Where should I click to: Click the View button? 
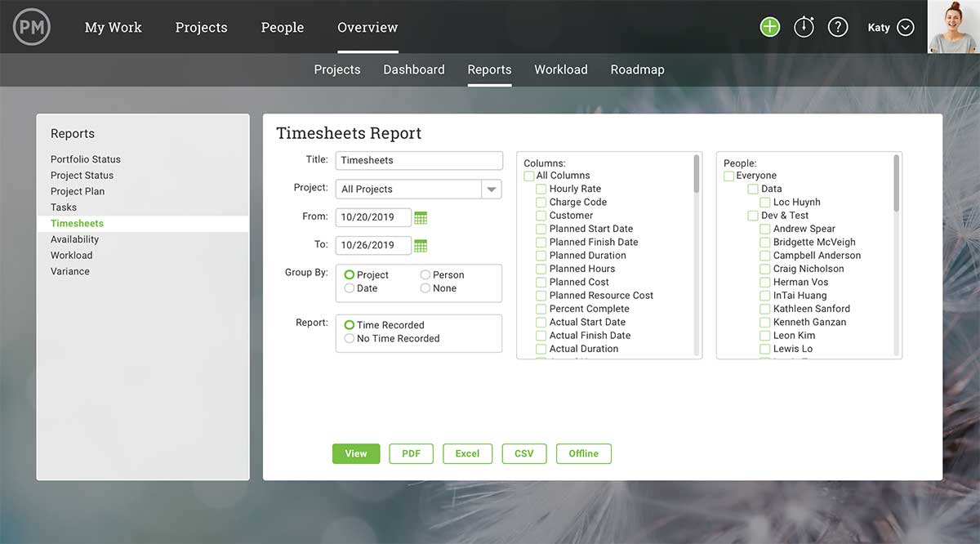click(x=356, y=453)
